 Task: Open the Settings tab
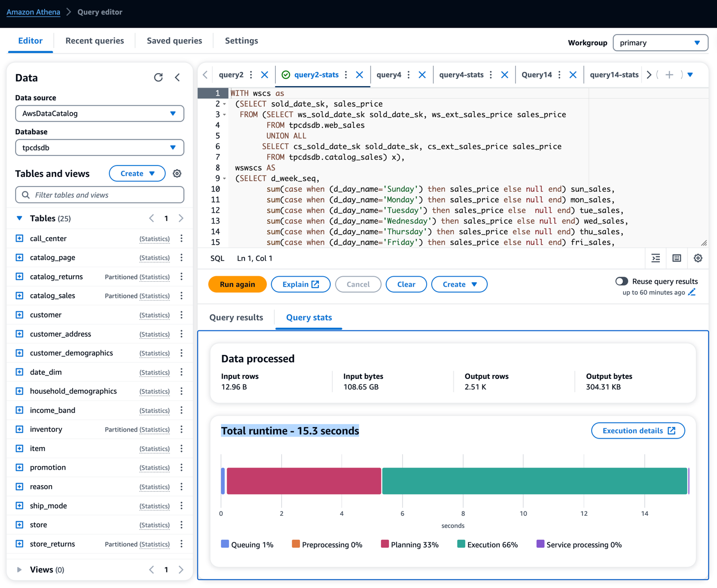pos(242,41)
